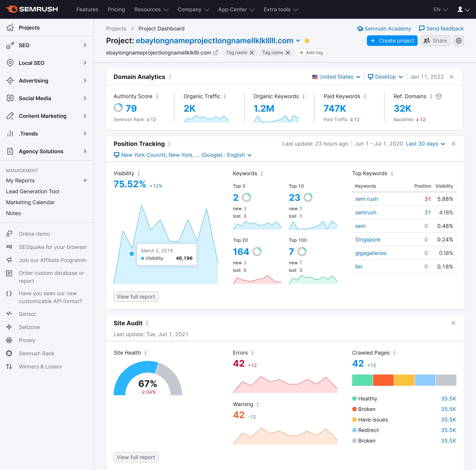Click the project settings gear icon

(x=458, y=41)
